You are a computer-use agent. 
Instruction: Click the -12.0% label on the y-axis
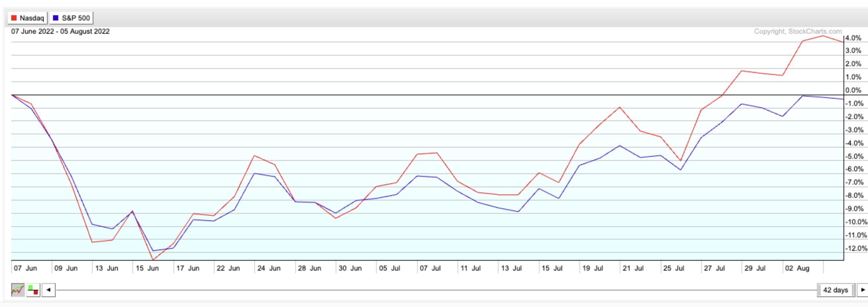coord(855,248)
